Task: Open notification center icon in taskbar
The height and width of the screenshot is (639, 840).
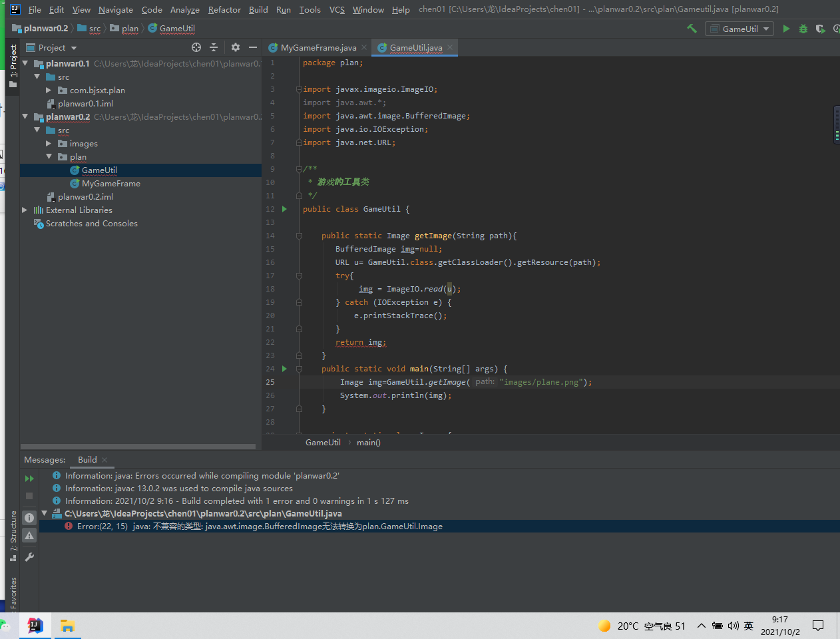Action: [818, 626]
